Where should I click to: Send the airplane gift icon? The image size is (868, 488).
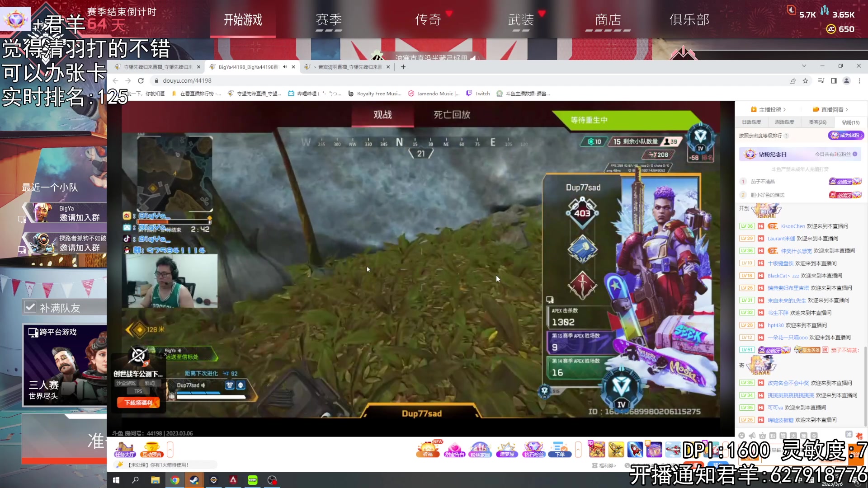coord(673,450)
